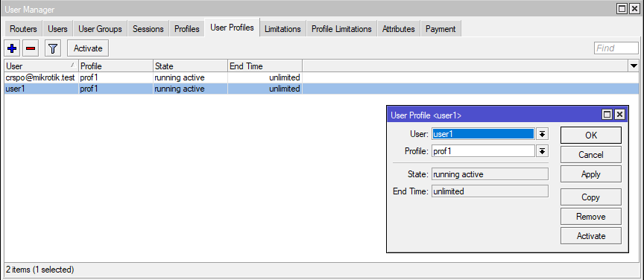
Task: Maximize the User Manager window
Action: (622, 9)
